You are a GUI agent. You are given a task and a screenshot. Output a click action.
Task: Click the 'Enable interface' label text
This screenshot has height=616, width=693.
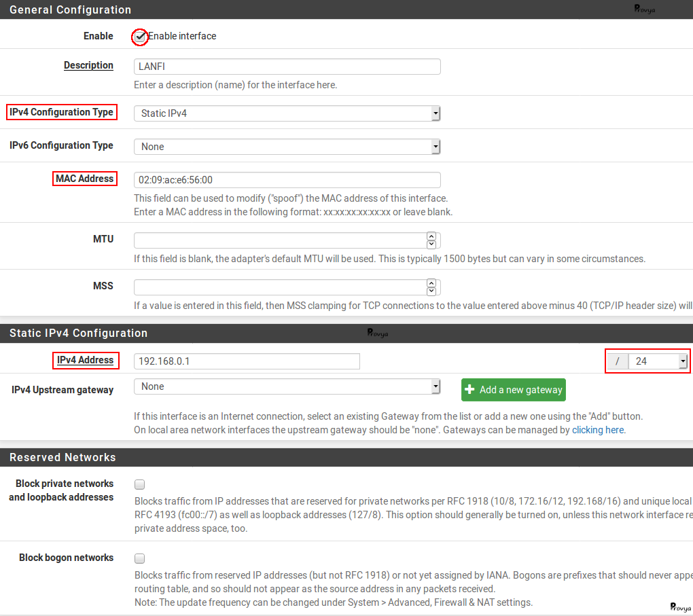point(182,36)
